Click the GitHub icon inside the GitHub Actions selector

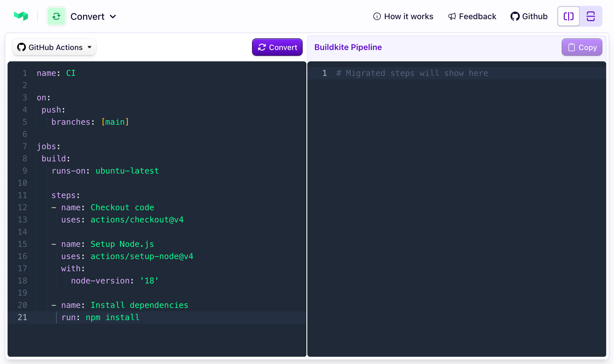21,47
